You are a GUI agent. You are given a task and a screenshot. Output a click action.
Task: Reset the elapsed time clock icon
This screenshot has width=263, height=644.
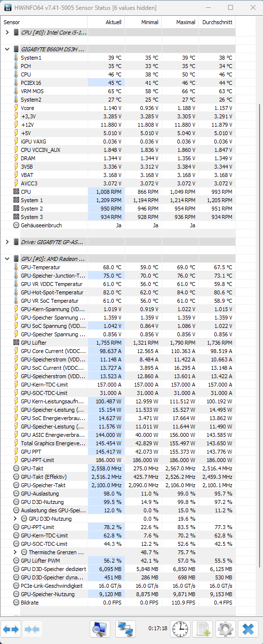(181, 629)
